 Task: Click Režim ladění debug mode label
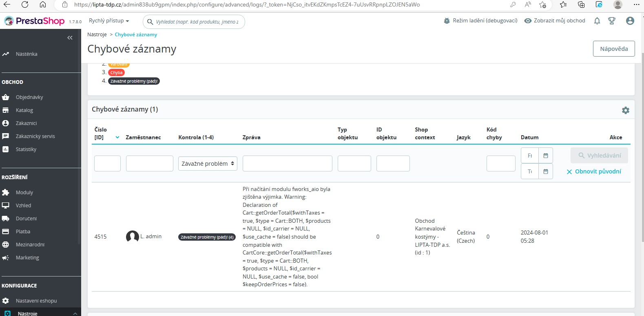[x=485, y=21]
